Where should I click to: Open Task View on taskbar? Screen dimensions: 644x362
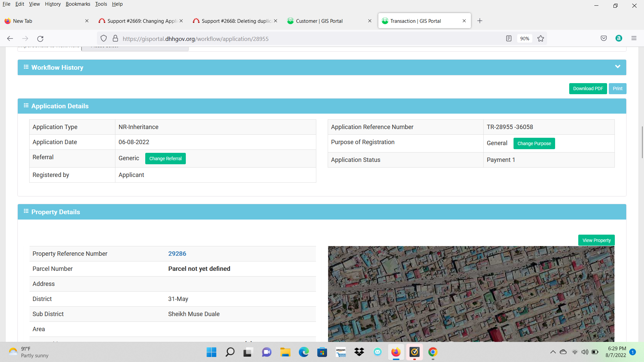[x=248, y=352]
